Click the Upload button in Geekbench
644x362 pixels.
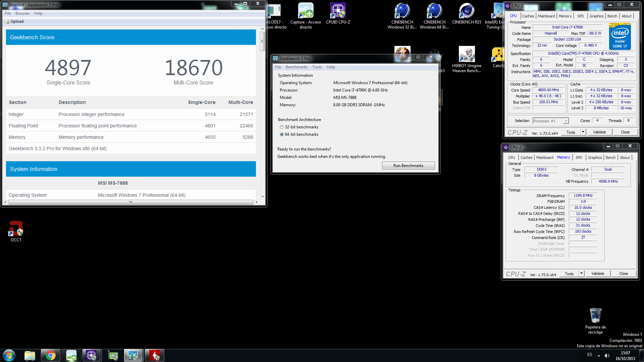[14, 21]
